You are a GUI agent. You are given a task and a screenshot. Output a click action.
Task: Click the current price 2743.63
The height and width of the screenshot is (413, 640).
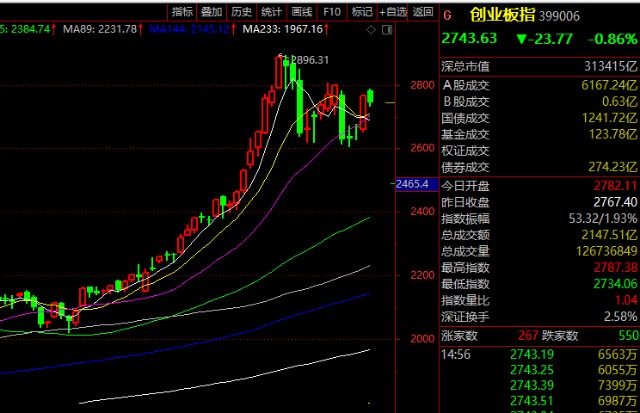tap(469, 38)
